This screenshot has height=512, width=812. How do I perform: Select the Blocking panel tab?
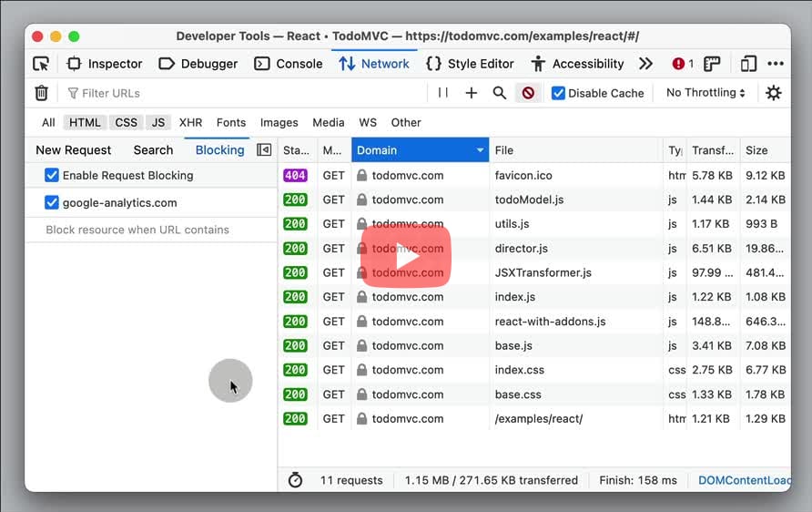tap(219, 150)
